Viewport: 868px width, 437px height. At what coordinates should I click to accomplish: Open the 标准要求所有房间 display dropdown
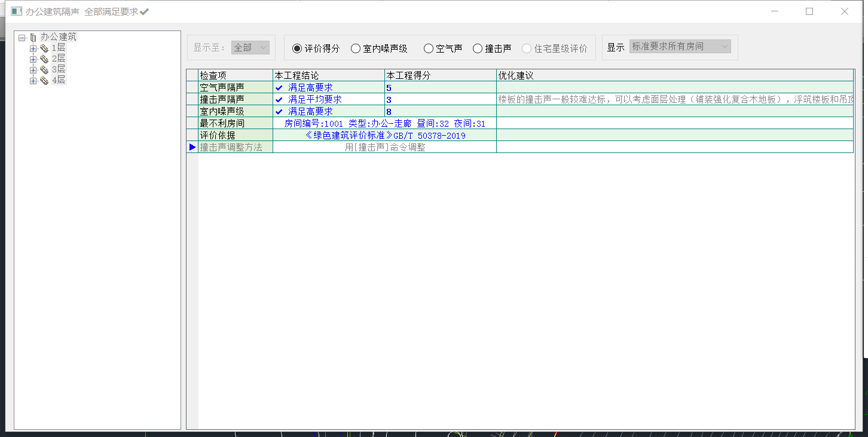(680, 47)
